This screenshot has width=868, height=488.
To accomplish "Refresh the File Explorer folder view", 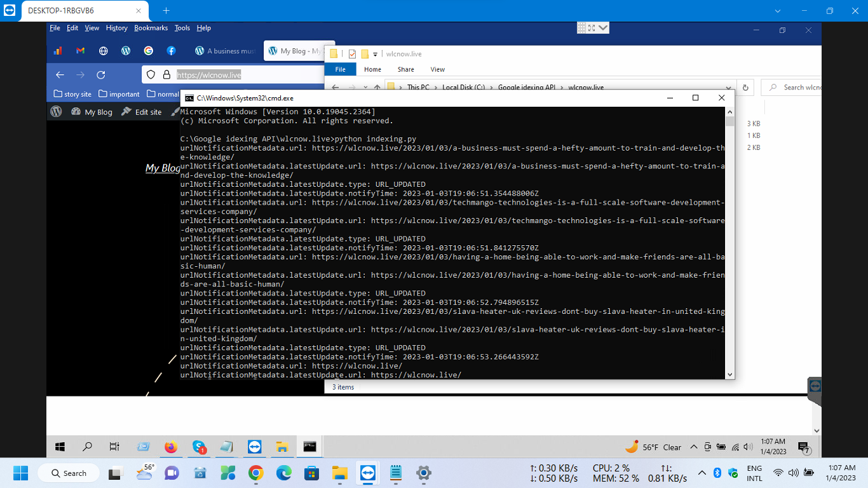I will tap(745, 88).
